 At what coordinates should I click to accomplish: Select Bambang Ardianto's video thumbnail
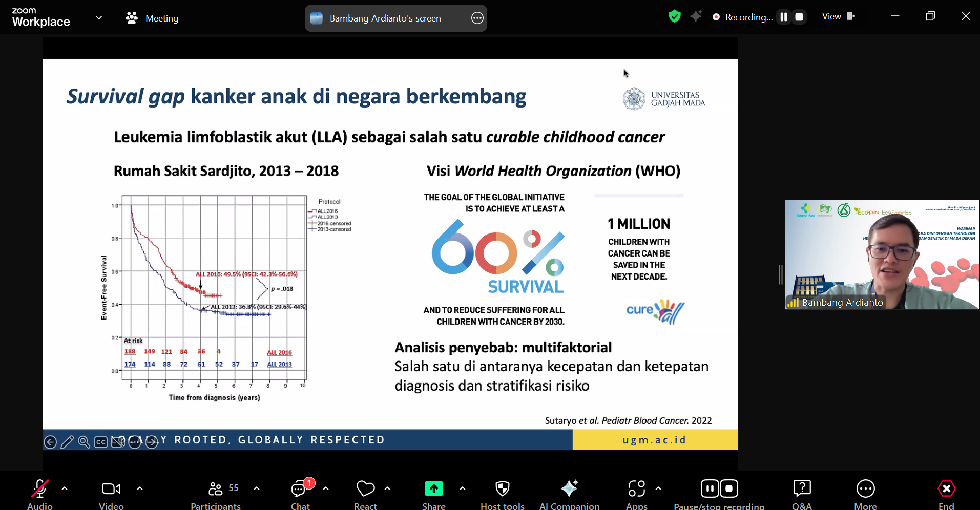pos(881,254)
